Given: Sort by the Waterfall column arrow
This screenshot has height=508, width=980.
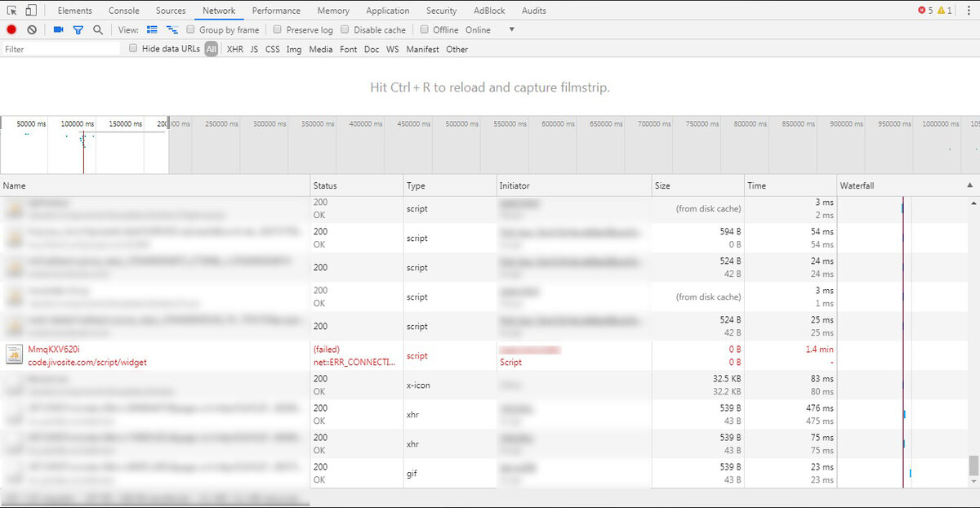Looking at the screenshot, I should click(969, 185).
